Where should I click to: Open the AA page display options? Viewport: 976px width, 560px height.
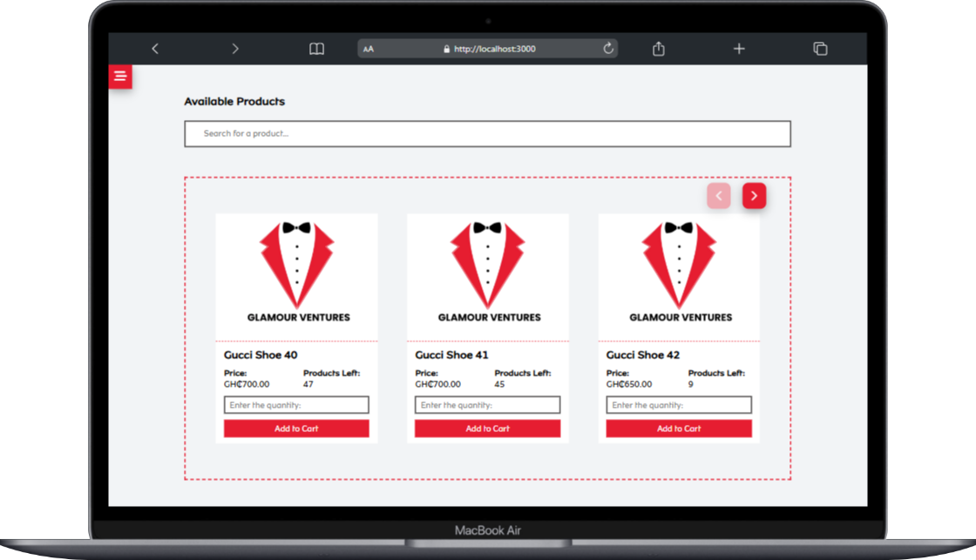tap(368, 48)
